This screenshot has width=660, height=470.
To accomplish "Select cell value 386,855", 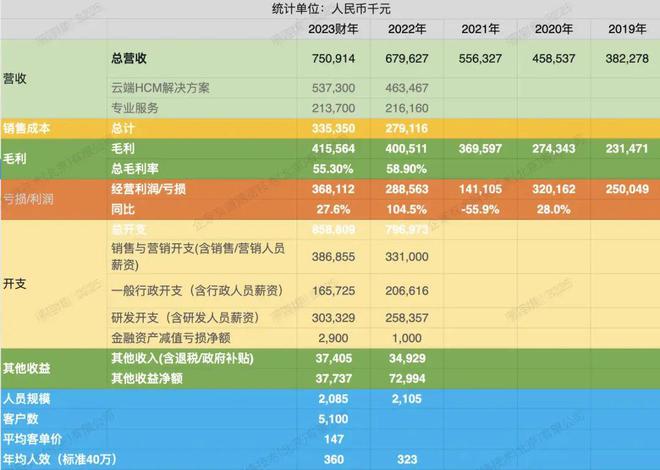I will coord(333,257).
